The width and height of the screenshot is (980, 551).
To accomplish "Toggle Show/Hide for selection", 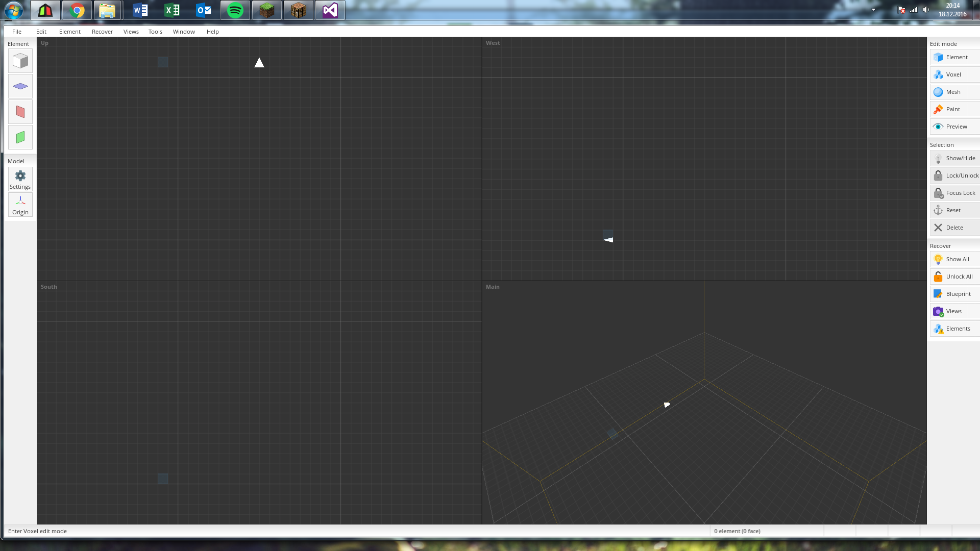I will coord(954,158).
